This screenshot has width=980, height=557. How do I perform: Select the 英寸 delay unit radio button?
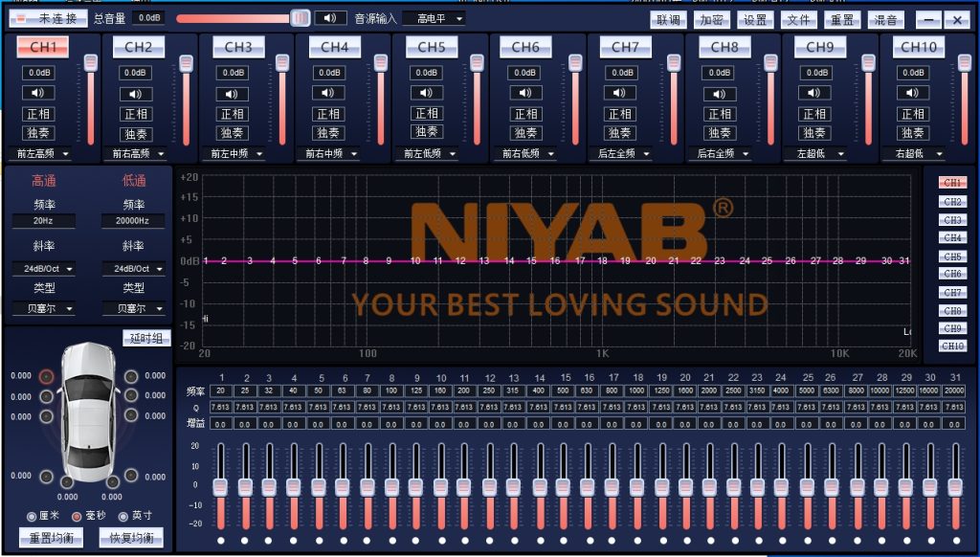point(123,517)
